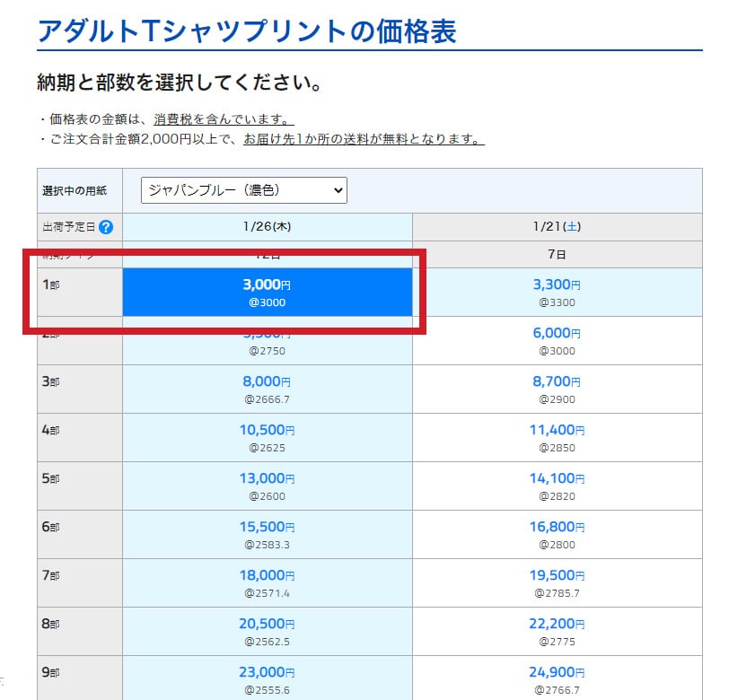The width and height of the screenshot is (729, 700).
Task: Click the 1/21(土) shipping date header
Action: 557,227
